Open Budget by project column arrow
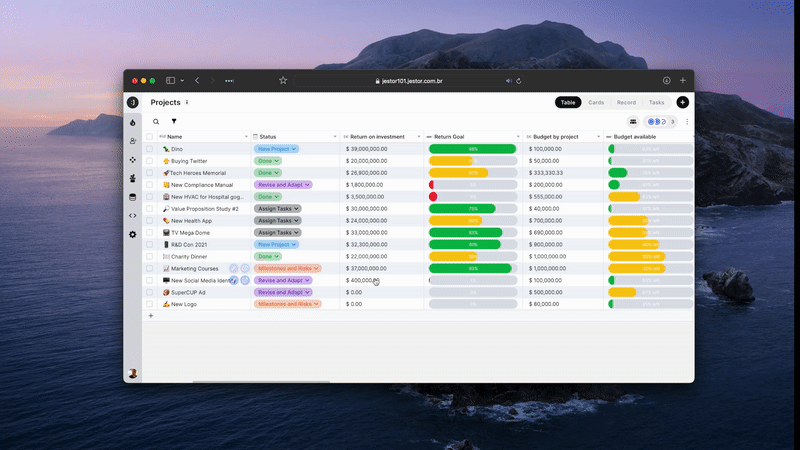The width and height of the screenshot is (800, 450). coord(598,137)
